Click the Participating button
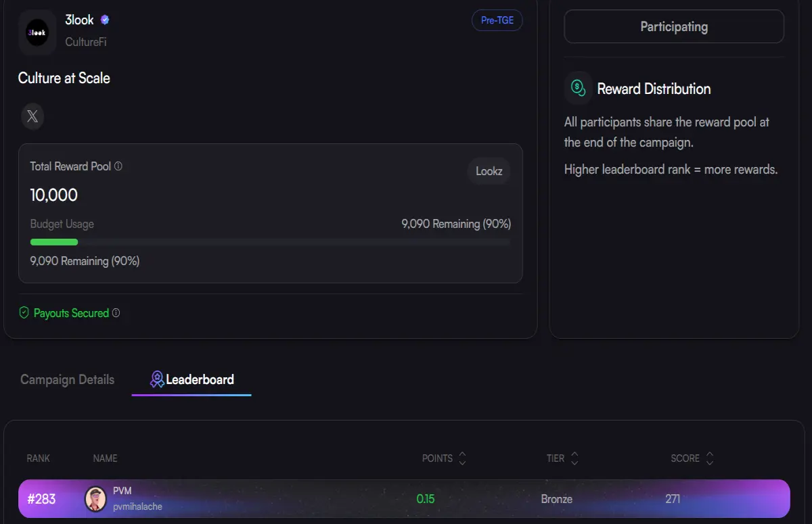The image size is (812, 524). tap(674, 27)
